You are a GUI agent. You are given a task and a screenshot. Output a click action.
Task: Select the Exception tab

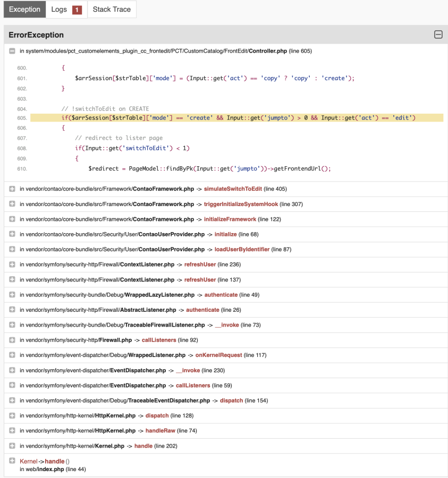[x=24, y=10]
